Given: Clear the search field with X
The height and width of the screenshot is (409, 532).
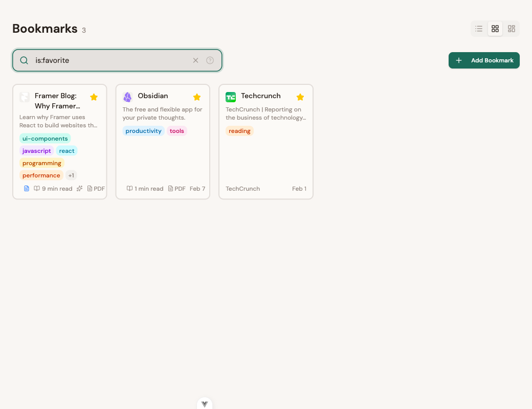Looking at the screenshot, I should [195, 60].
